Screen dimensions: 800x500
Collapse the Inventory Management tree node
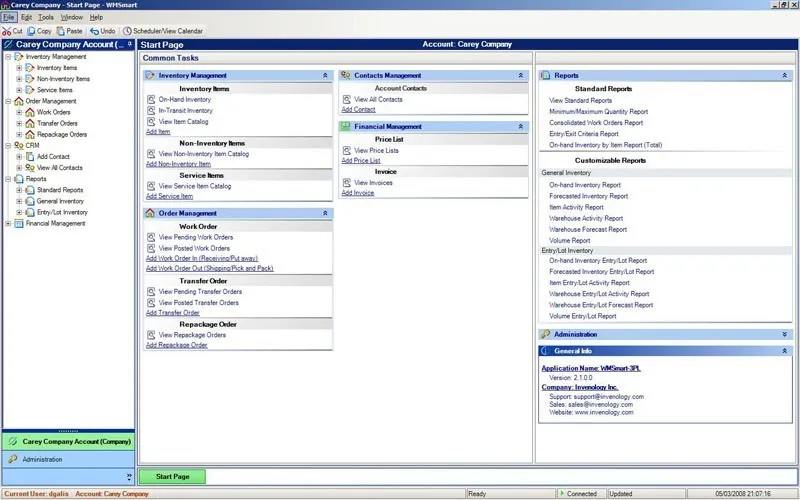[x=8, y=57]
